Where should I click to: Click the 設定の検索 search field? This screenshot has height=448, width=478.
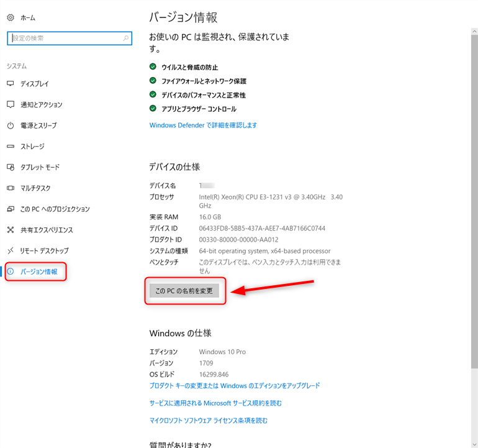70,38
